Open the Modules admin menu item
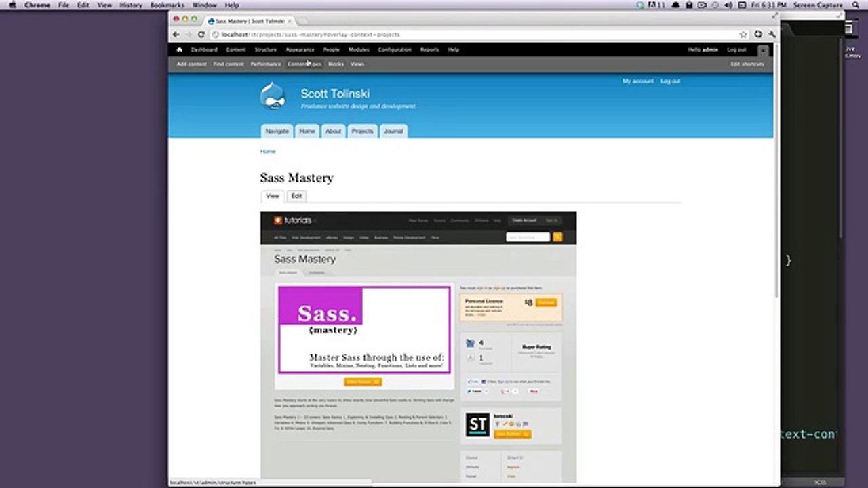 point(359,49)
